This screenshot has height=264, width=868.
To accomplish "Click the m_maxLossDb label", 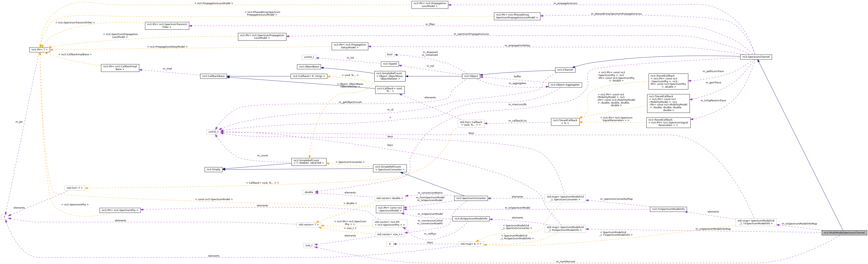I will (517, 104).
